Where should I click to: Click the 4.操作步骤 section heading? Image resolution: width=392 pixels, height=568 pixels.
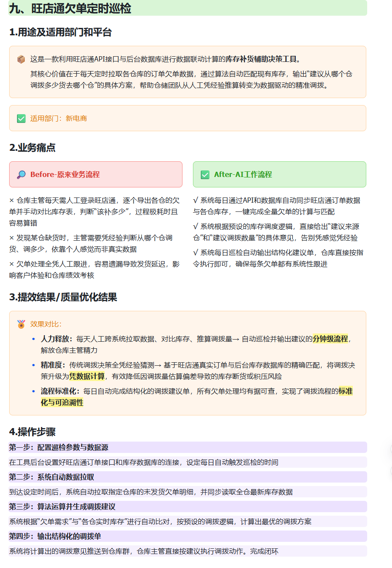pos(32,432)
